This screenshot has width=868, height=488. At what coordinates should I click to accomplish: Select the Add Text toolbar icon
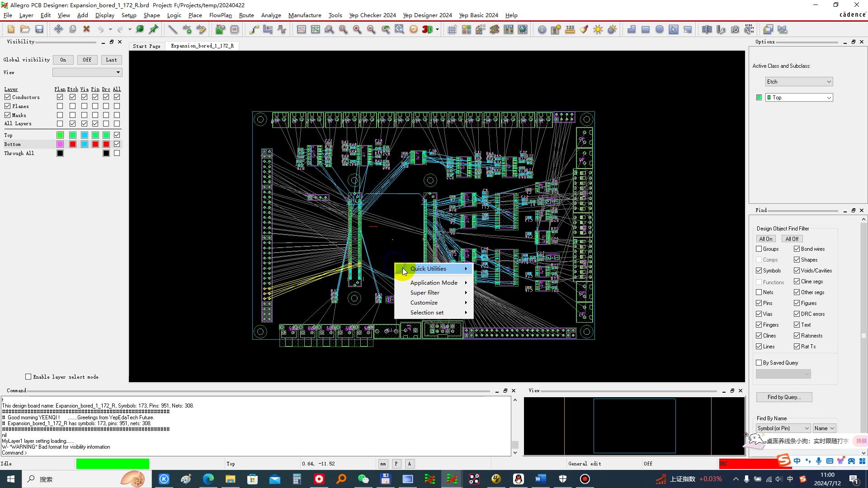pyautogui.click(x=187, y=29)
